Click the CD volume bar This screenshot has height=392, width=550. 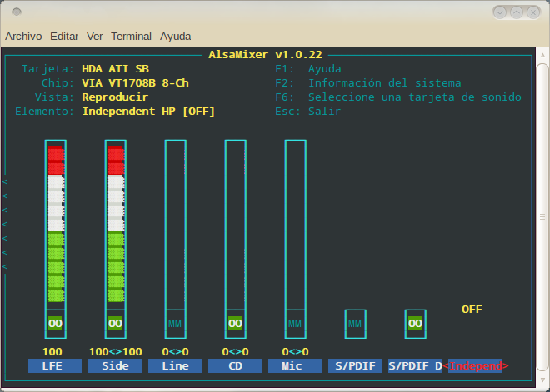(236, 225)
